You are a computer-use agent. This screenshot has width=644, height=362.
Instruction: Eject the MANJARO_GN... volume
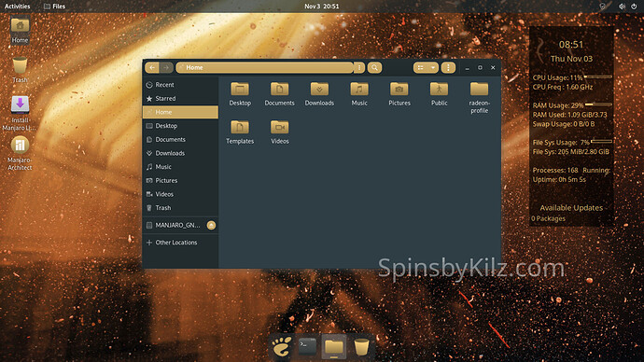coord(211,225)
